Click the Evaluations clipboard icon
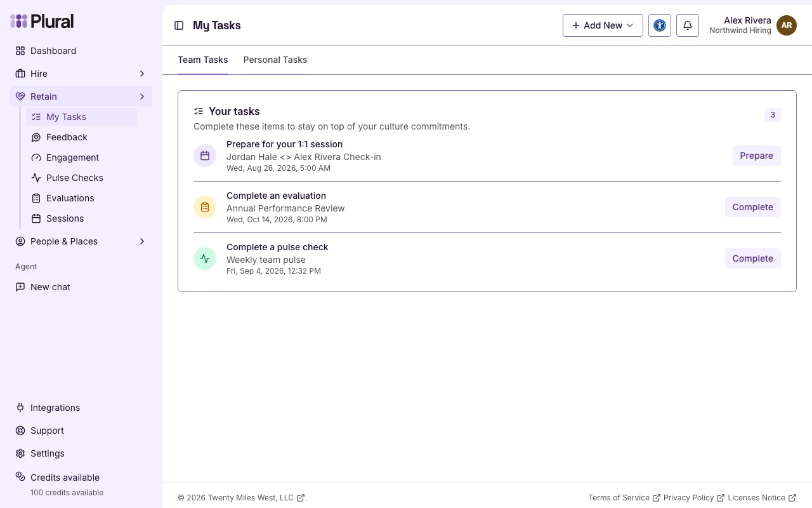The height and width of the screenshot is (508, 812). (36, 198)
